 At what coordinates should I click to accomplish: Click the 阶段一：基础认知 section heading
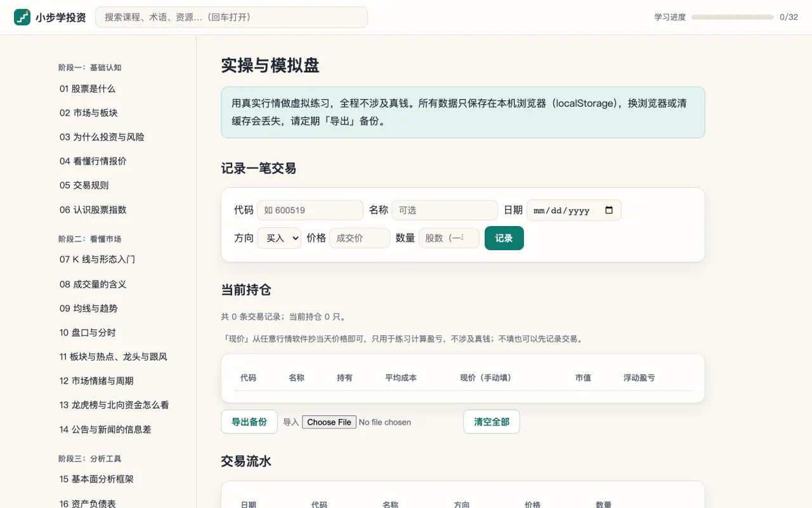(x=89, y=67)
